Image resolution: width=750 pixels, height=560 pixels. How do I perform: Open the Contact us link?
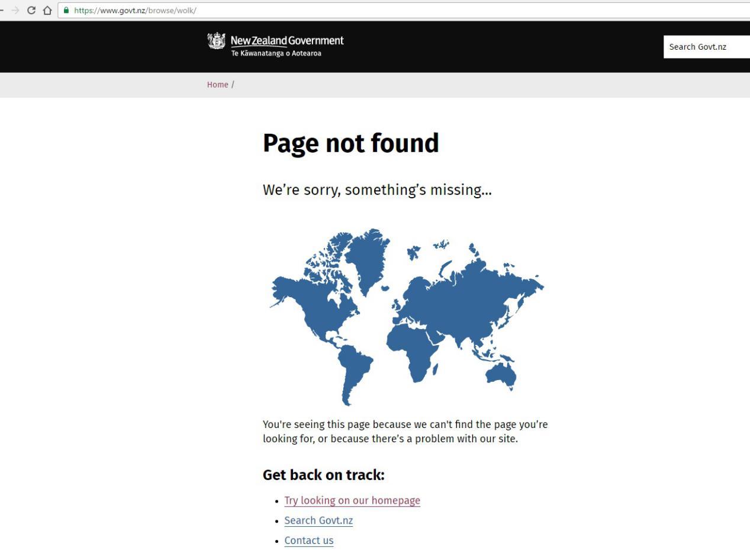(x=309, y=540)
